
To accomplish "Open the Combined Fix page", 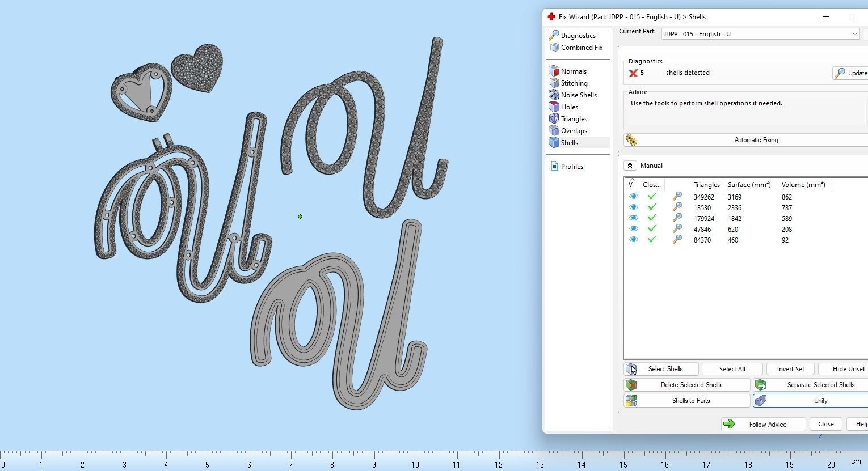I will [x=582, y=48].
